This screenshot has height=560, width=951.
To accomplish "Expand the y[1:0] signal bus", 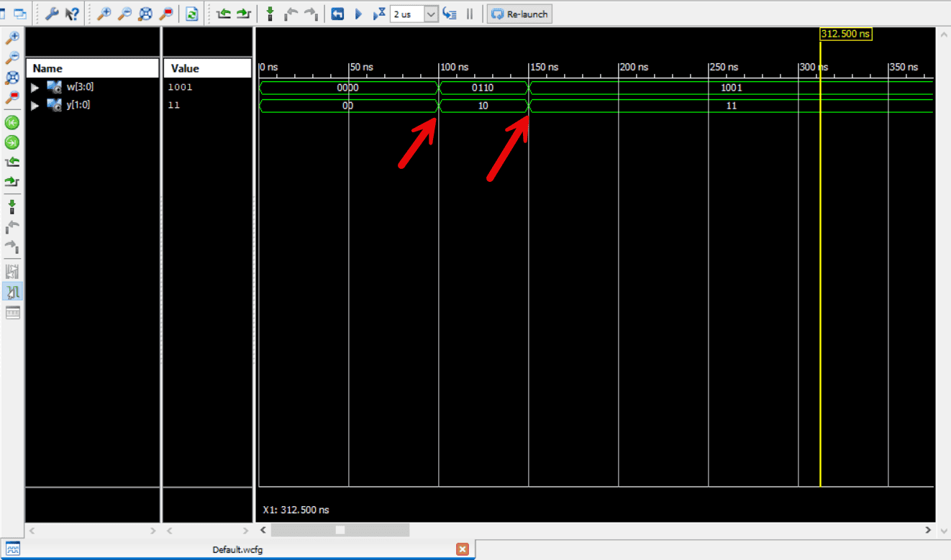I will [35, 105].
